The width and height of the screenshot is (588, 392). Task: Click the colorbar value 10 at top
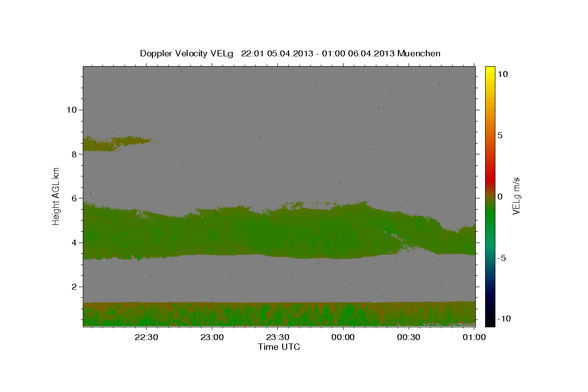click(502, 74)
